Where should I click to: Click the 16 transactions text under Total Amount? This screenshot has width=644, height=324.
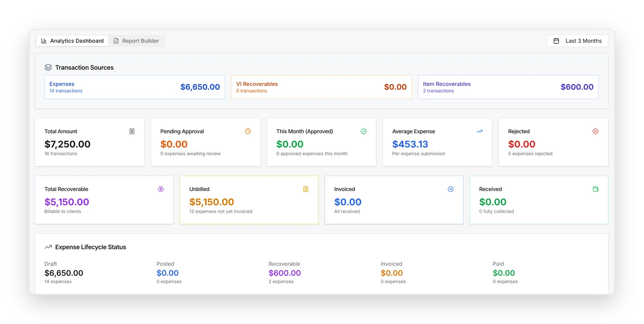[61, 154]
